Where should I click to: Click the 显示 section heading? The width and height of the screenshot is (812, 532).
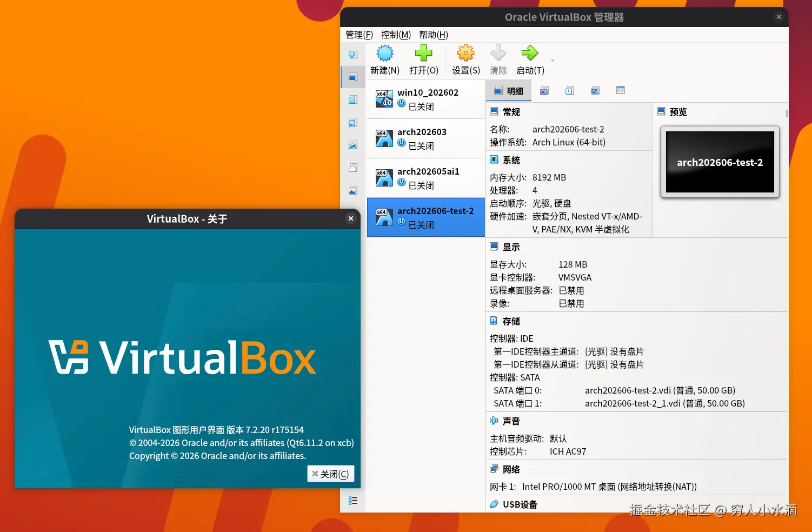pos(511,247)
